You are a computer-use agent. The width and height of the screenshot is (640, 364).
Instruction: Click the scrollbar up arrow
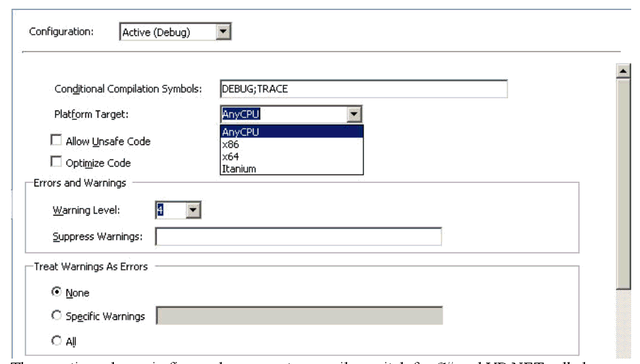624,71
